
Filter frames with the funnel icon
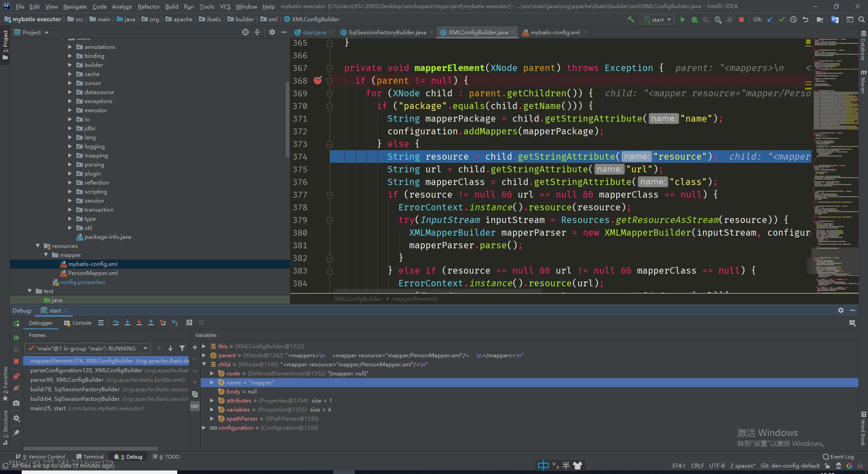point(182,348)
